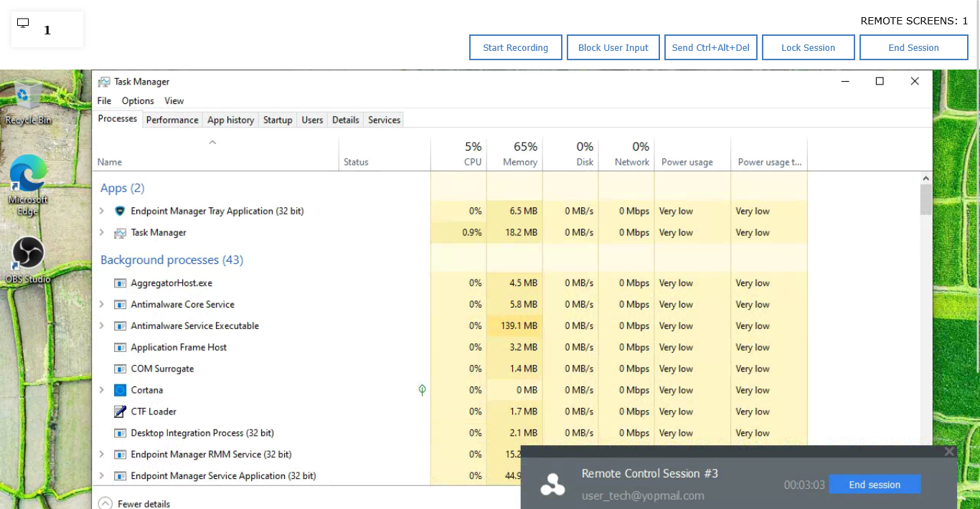The height and width of the screenshot is (509, 980).
Task: Expand the Endpoint Manager Tray Application row
Action: coord(101,211)
